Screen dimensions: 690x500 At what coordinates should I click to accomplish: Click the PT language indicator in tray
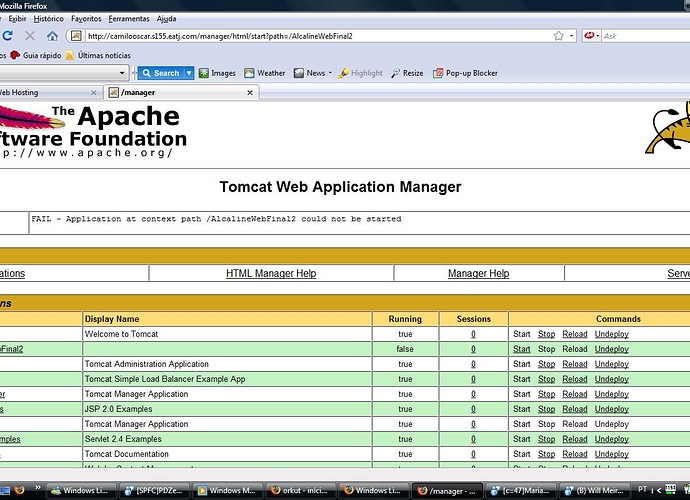(642, 489)
